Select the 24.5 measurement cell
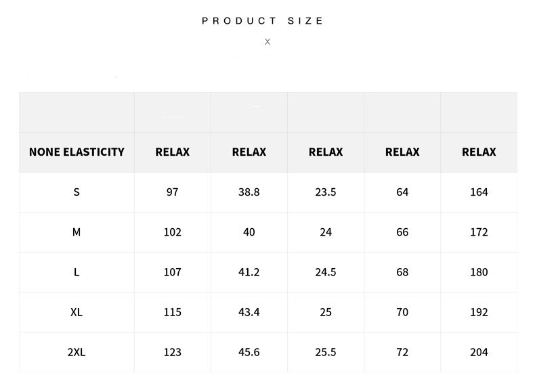535x392 pixels. coord(326,272)
